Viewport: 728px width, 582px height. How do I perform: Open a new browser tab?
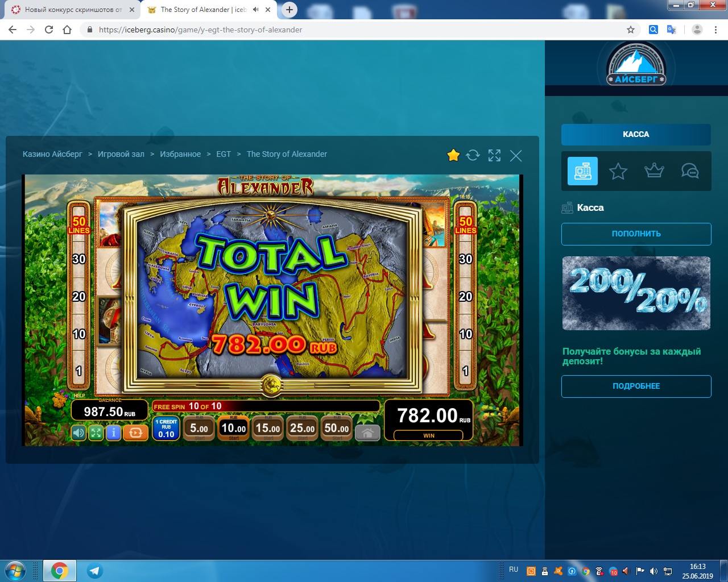tap(289, 10)
